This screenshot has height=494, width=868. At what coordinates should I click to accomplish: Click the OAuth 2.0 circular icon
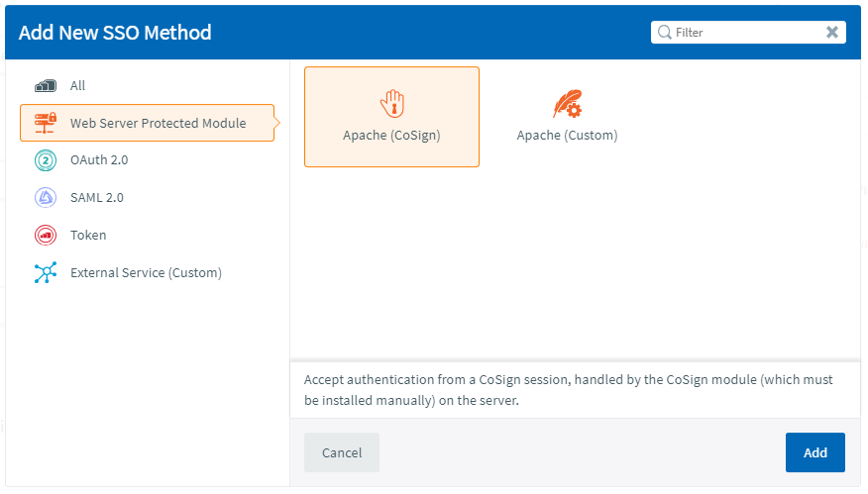47,160
